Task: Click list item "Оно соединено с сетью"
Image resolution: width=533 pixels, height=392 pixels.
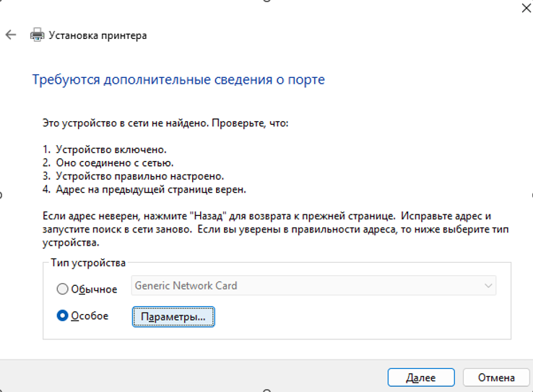Action: coord(114,163)
